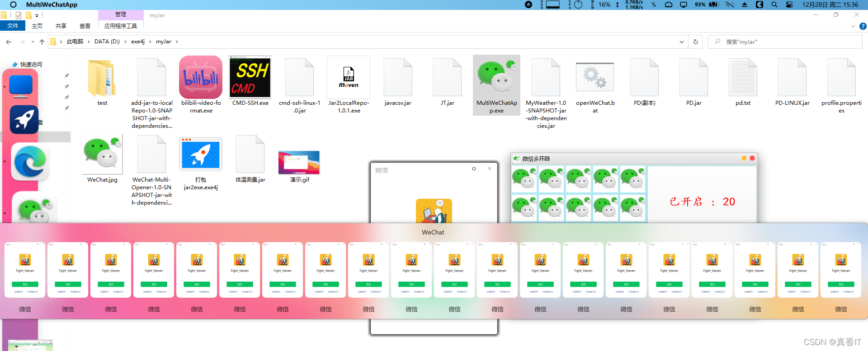Click DATA (D:) in the address breadcrumb
Screen dimensions: 868x351
[x=107, y=42]
